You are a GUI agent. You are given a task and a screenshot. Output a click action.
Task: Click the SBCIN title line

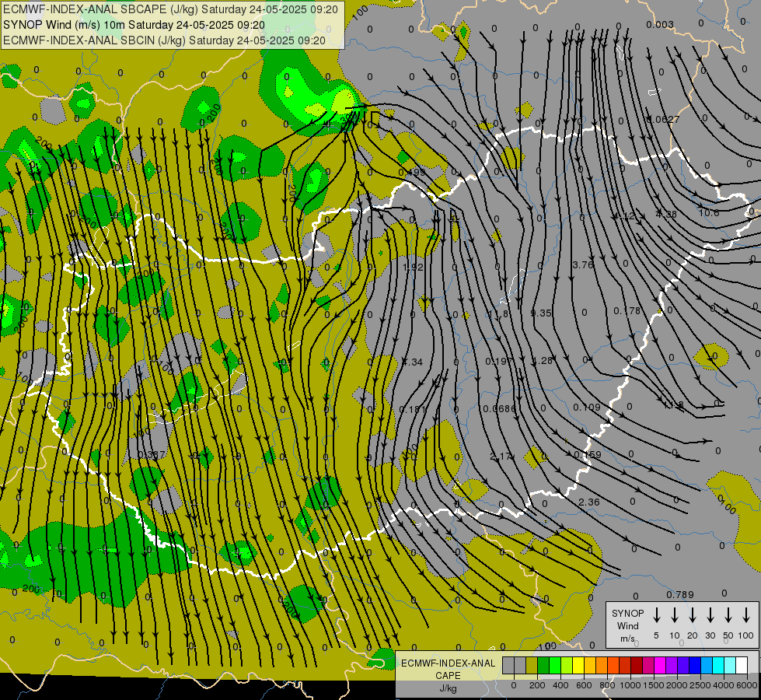click(x=164, y=40)
